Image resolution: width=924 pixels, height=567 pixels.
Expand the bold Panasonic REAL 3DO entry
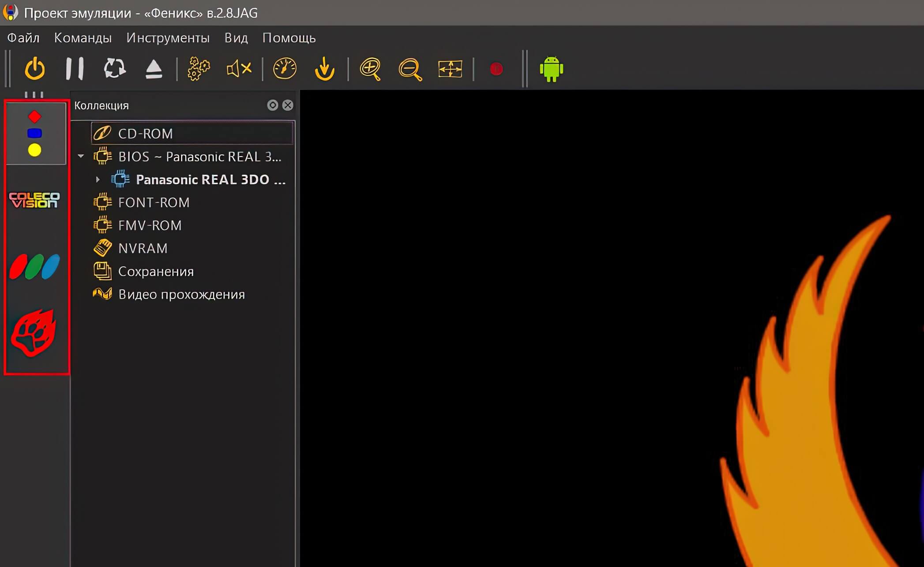98,179
